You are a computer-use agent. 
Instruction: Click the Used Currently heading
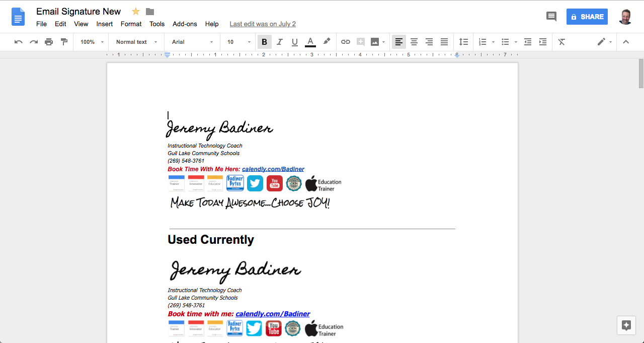click(211, 240)
